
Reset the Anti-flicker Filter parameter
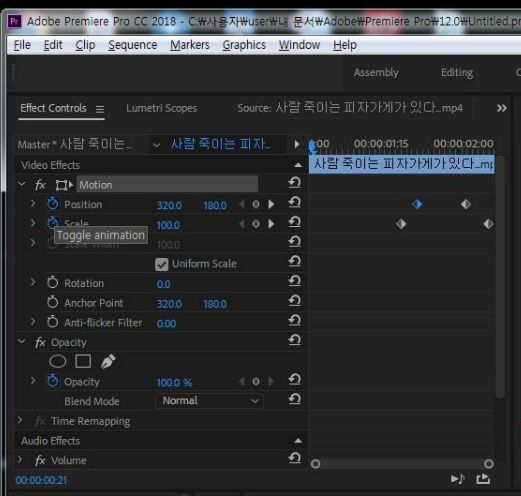click(x=295, y=321)
